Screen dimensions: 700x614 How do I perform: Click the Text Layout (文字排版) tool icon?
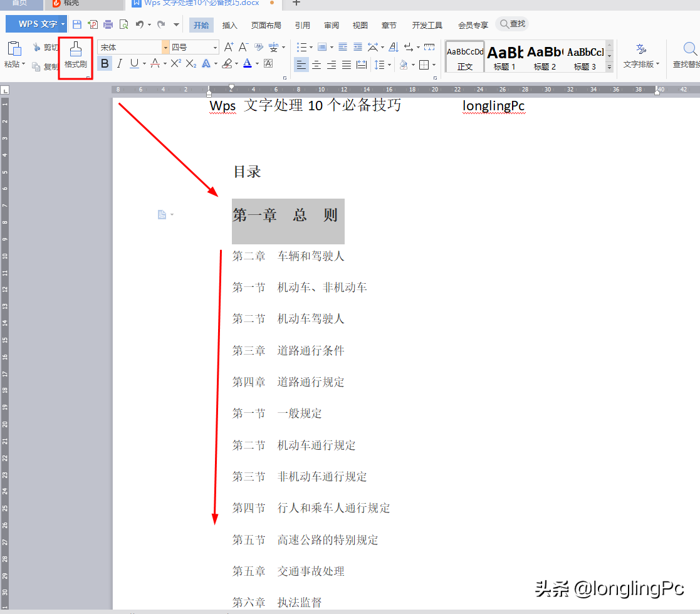coord(641,49)
